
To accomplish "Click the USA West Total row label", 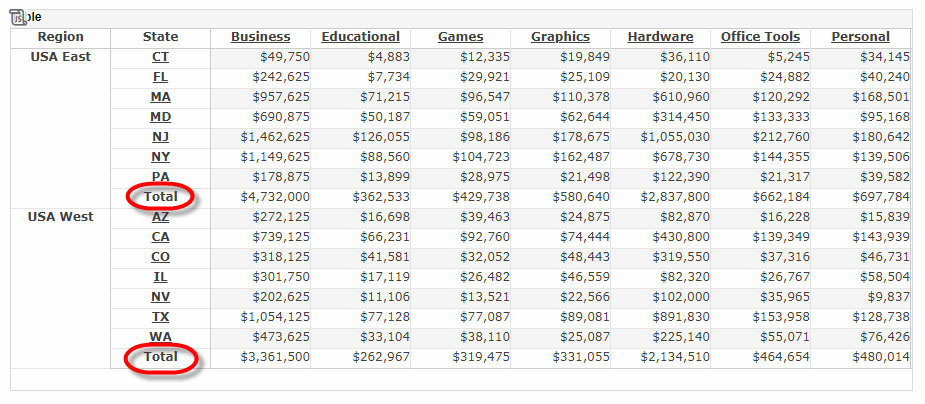I will click(x=160, y=357).
